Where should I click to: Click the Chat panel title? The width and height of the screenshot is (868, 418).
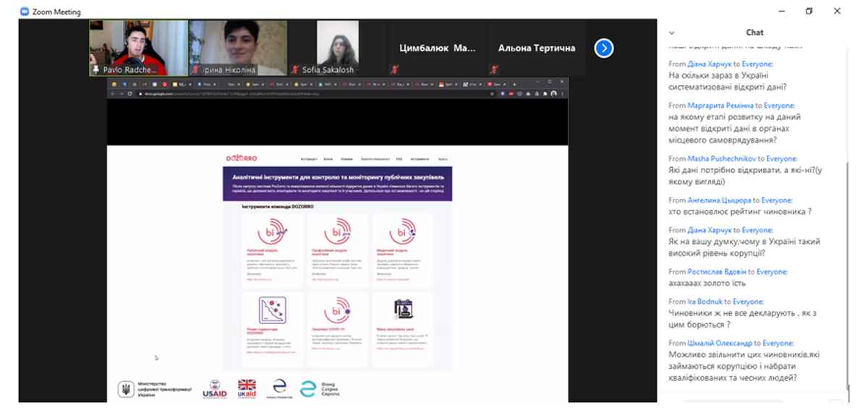pyautogui.click(x=754, y=33)
